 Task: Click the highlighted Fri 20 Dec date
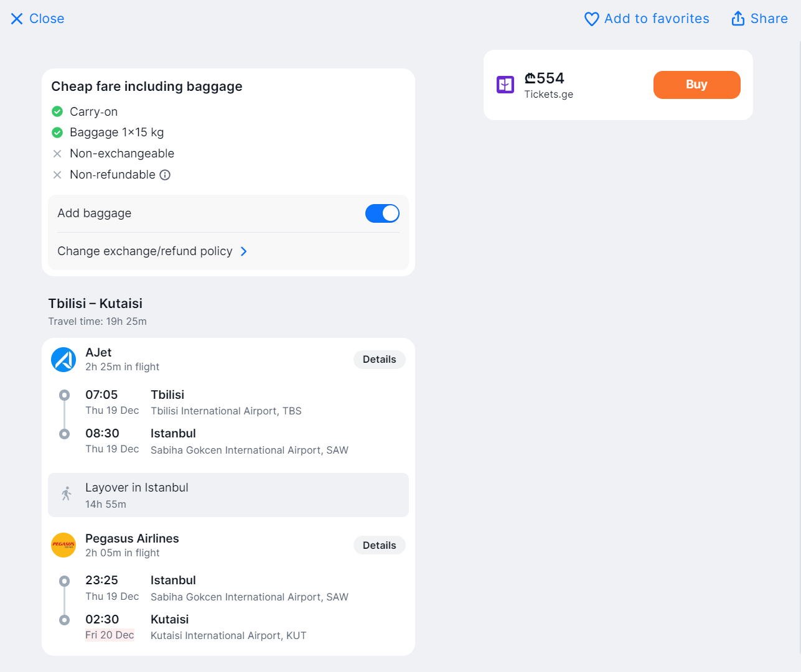[110, 635]
